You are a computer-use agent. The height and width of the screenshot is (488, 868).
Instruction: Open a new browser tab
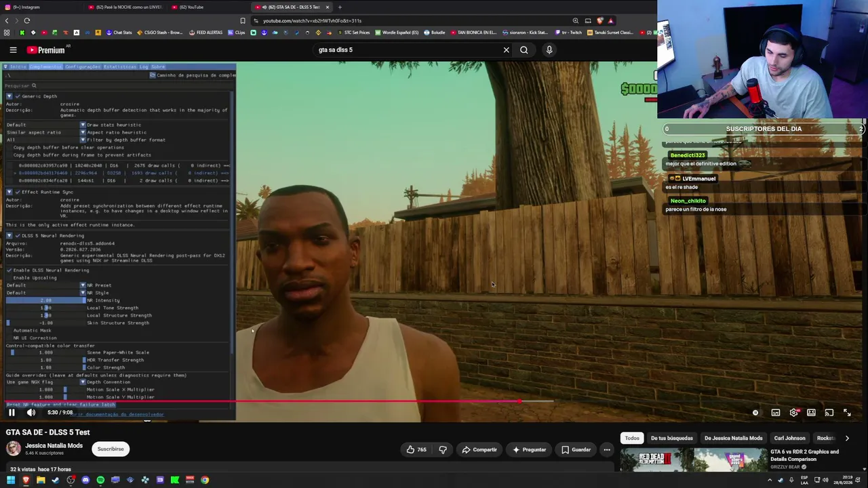click(340, 7)
